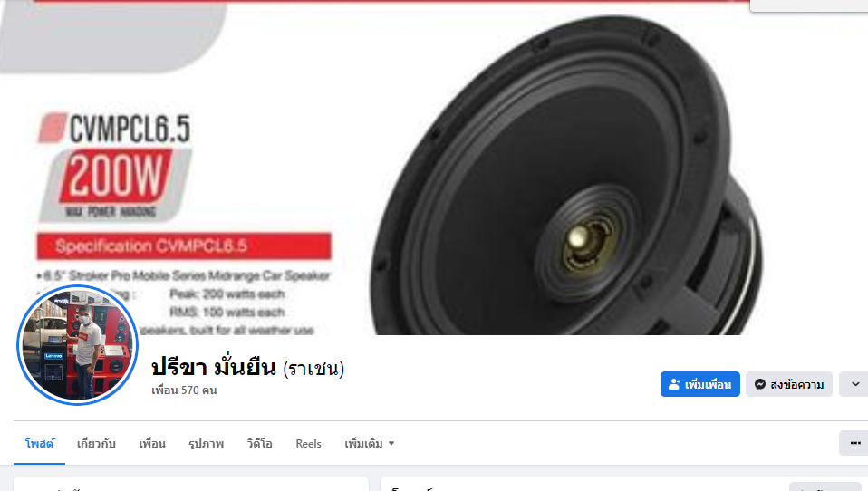Open the three-dots profile options menu
Screen dimensions: 868x491
click(x=854, y=443)
